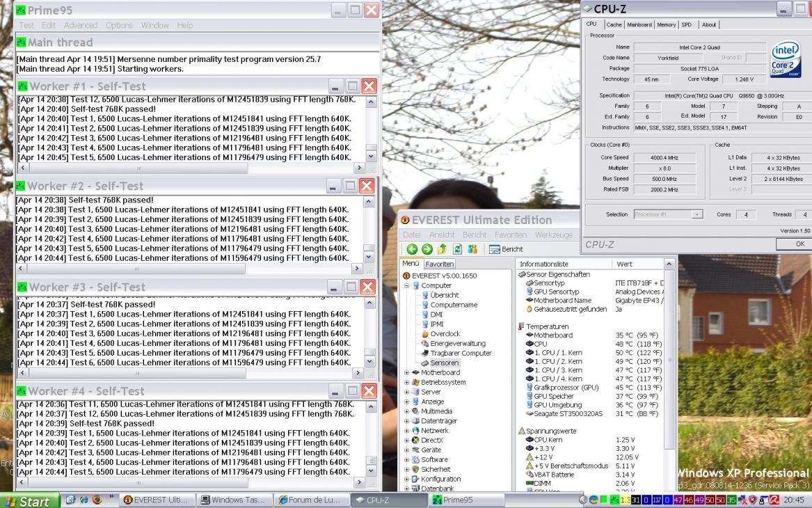Expand the Anzeige node in EVEREST

click(406, 402)
